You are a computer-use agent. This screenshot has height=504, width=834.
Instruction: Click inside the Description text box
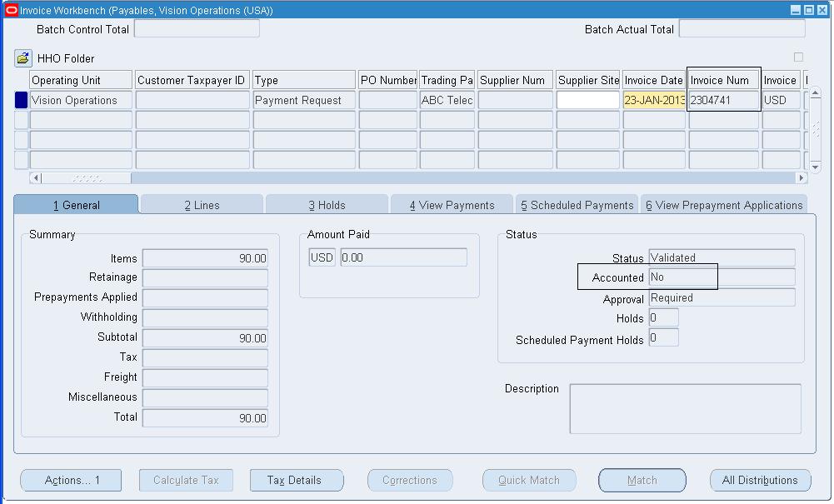[x=685, y=408]
